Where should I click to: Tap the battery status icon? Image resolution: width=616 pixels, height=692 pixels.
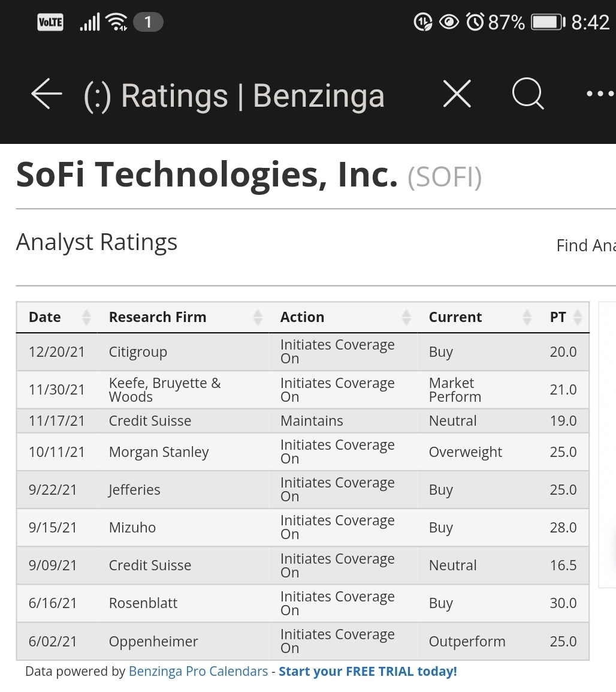click(548, 22)
